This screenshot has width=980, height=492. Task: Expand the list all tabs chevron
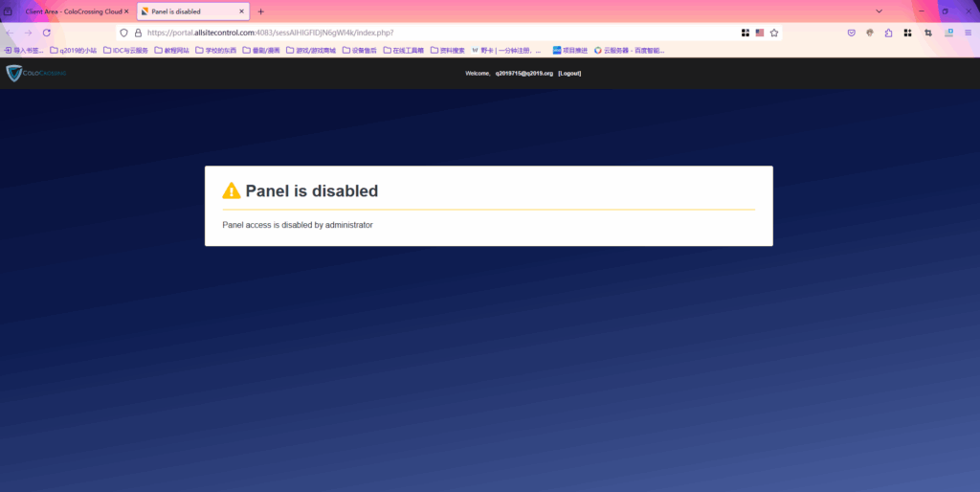880,11
